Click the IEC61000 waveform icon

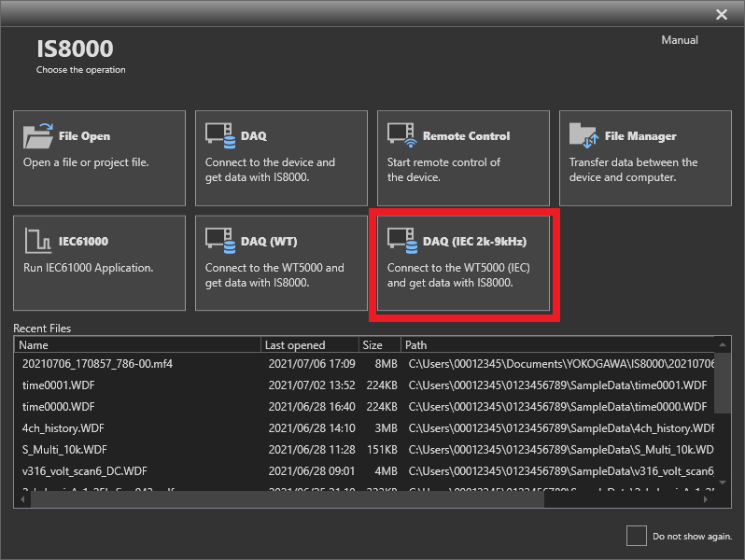coord(38,242)
